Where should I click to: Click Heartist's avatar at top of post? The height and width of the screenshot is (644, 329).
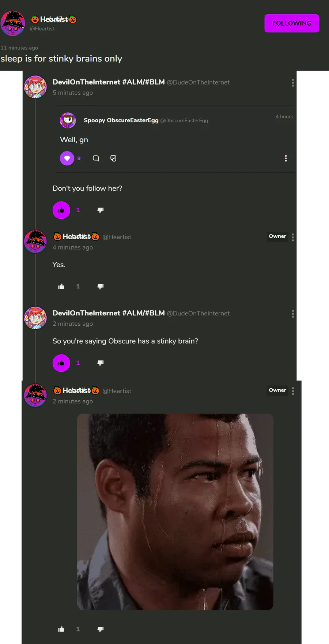[x=13, y=23]
